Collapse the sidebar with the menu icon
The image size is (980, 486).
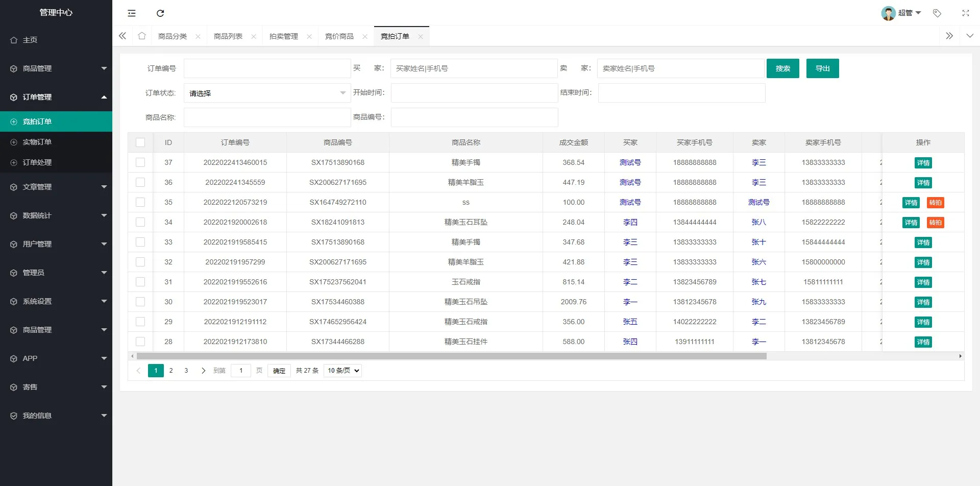point(132,13)
